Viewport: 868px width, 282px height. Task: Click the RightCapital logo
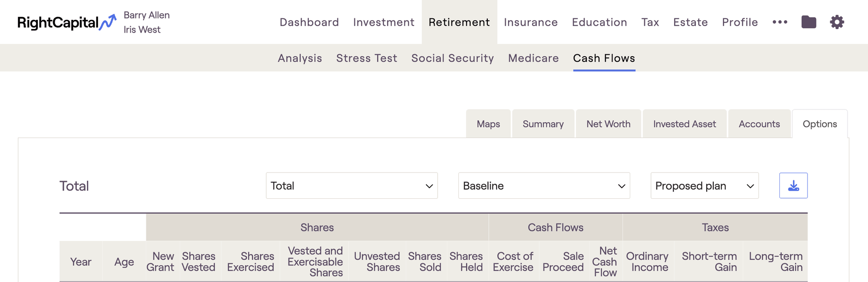coord(66,23)
